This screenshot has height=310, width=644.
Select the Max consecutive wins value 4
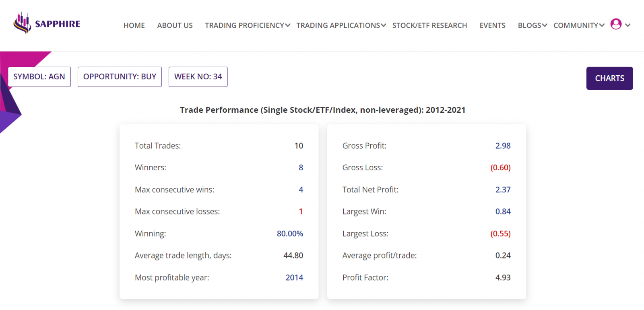(301, 190)
